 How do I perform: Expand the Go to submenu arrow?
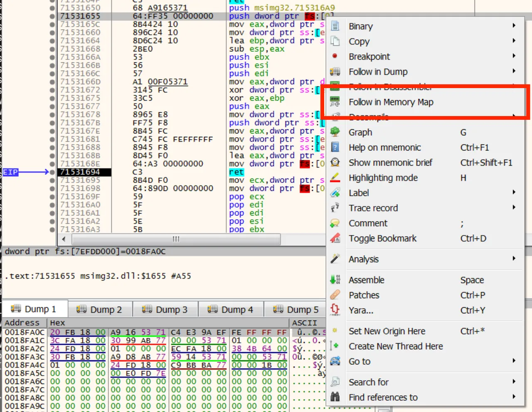(x=514, y=361)
